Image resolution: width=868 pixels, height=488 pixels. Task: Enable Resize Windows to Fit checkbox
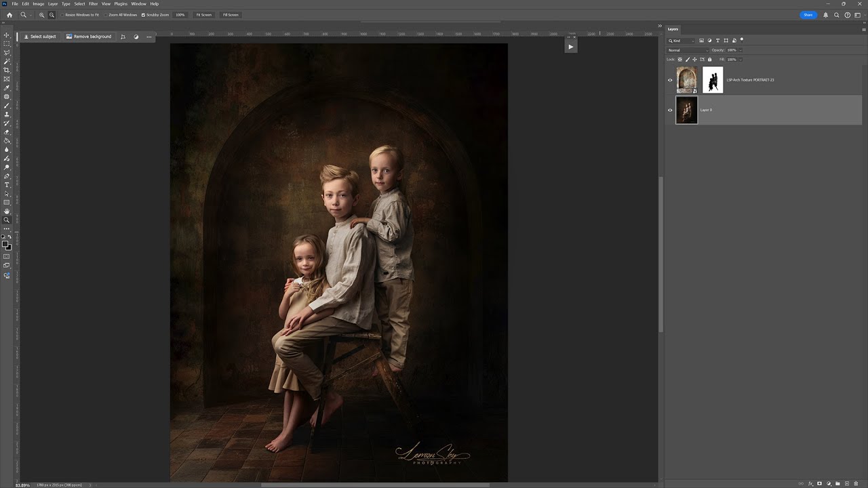pyautogui.click(x=62, y=15)
